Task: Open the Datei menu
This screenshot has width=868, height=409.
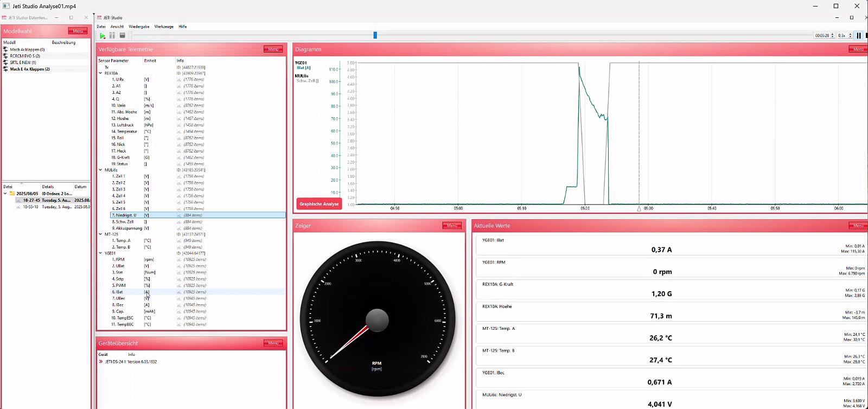Action: (101, 27)
